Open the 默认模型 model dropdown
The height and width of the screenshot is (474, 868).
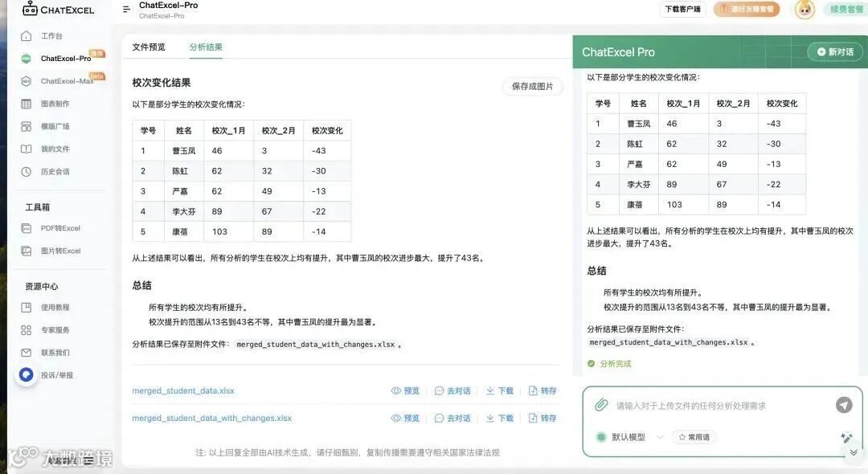pos(630,437)
